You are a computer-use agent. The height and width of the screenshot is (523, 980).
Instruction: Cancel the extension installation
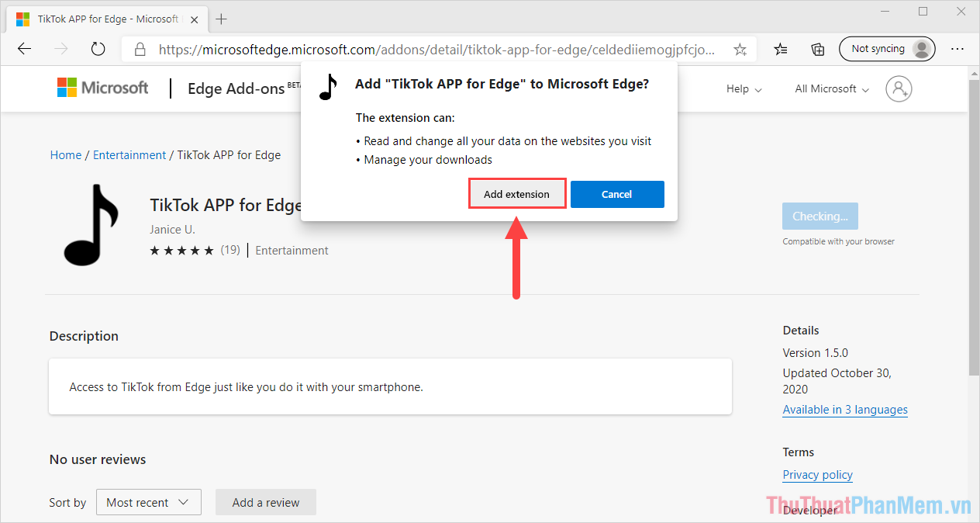[617, 193]
